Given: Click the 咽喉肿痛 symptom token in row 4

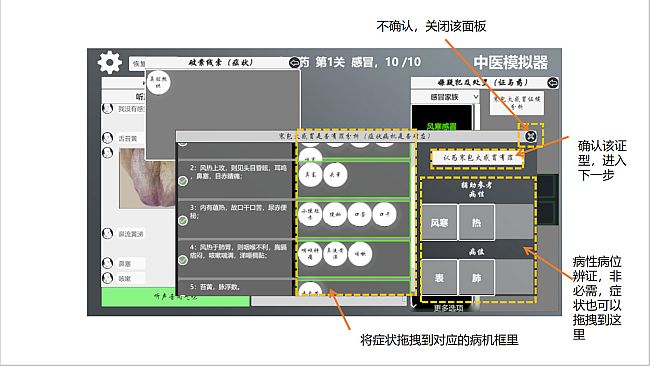Looking at the screenshot, I should 310,254.
